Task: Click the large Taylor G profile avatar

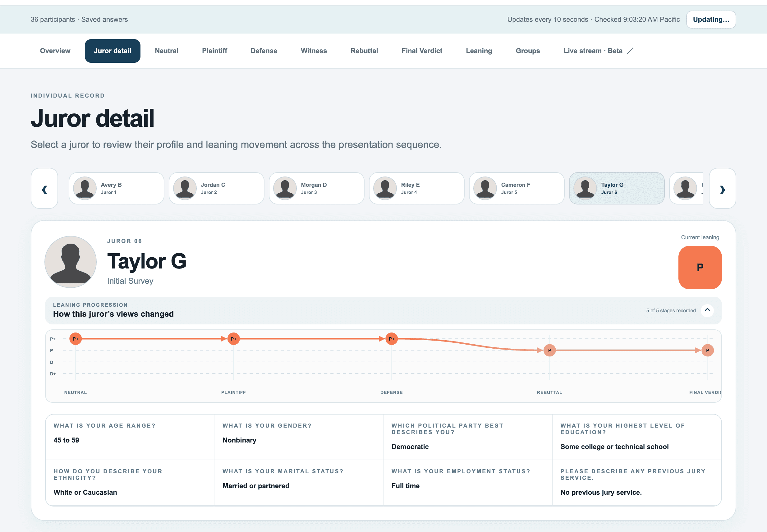Action: pyautogui.click(x=71, y=262)
